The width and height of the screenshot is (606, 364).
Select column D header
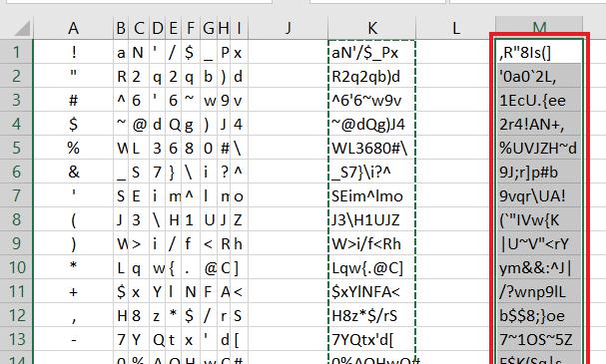coord(158,28)
